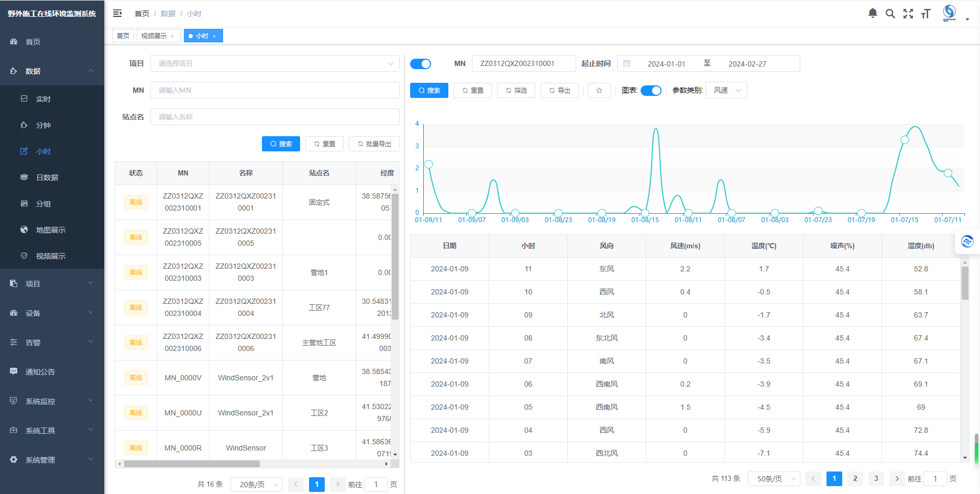Screen dimensions: 980x494
Task: Click 重置 button in left filter panel
Action: pyautogui.click(x=324, y=144)
